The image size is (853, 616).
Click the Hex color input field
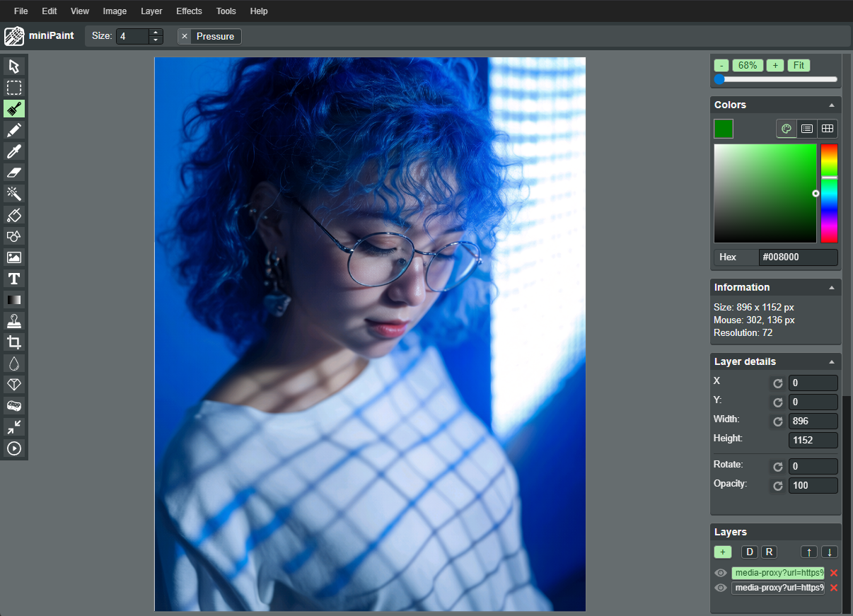click(798, 257)
